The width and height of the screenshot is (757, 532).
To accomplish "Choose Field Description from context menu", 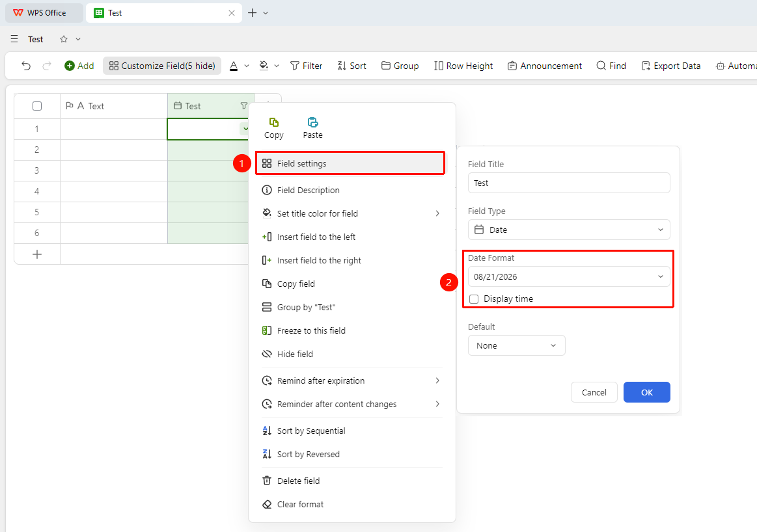I will pos(352,190).
